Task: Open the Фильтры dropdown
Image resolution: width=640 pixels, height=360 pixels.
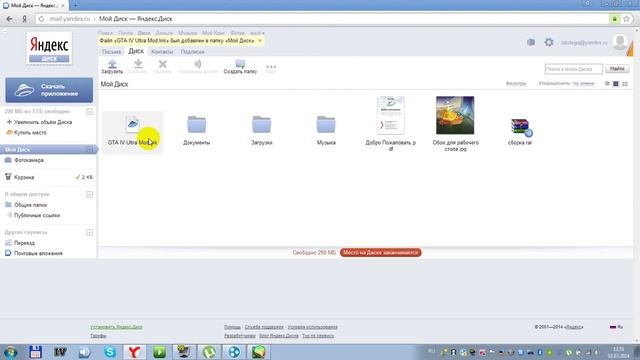Action: coord(516,84)
